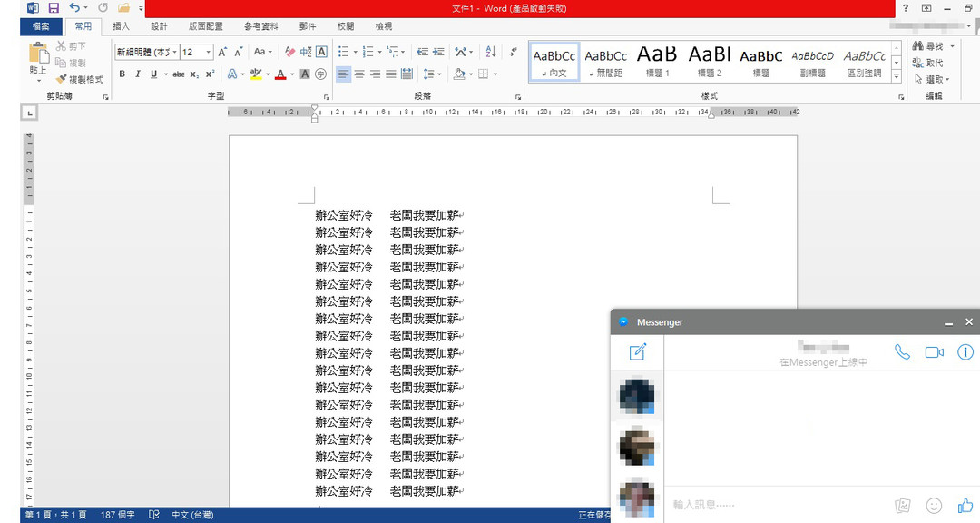This screenshot has width=980, height=523.
Task: Click the Undo arrow icon
Action: coord(74,7)
